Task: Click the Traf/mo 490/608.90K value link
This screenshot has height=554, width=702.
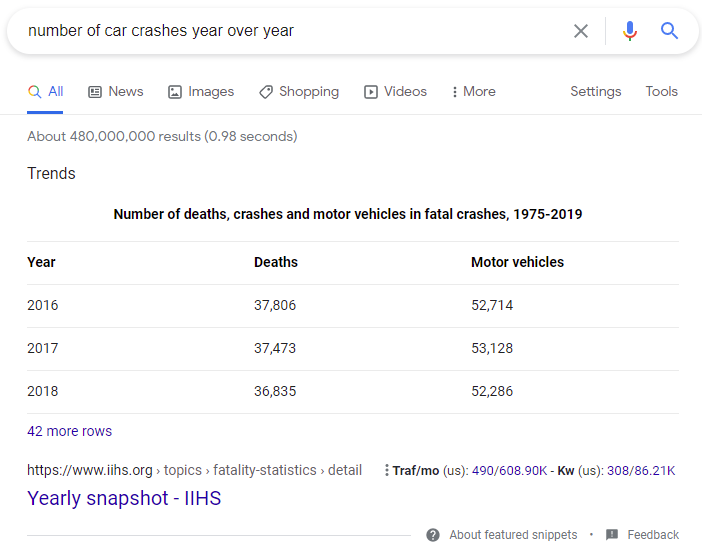Action: click(x=509, y=470)
